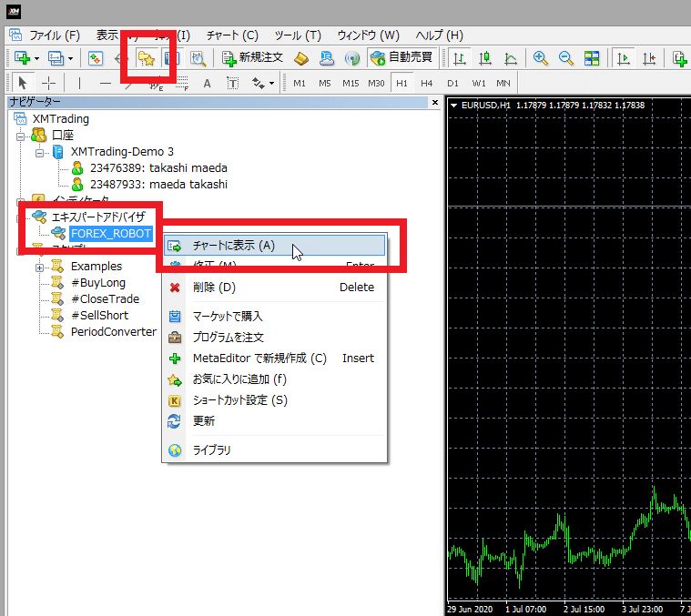The width and height of the screenshot is (691, 616).
Task: Choose チャートに表示 (A) in context menu
Action: (x=274, y=246)
